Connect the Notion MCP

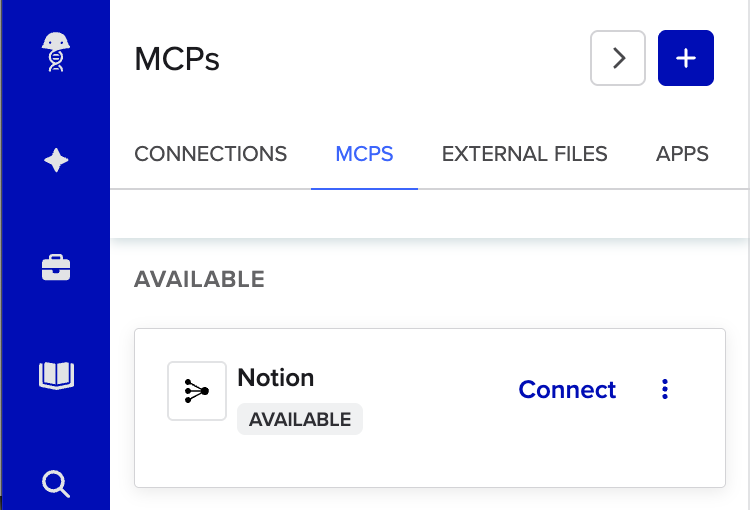pos(567,390)
